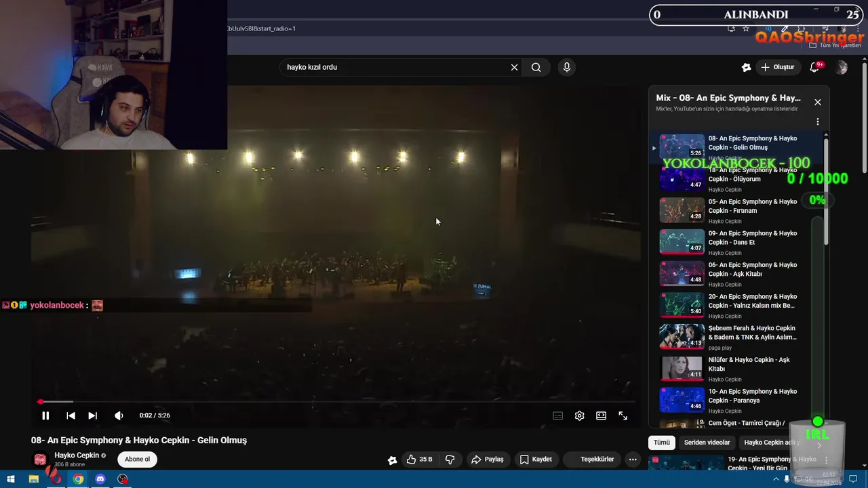Image resolution: width=868 pixels, height=488 pixels.
Task: Select the 'Hayko Cepkin adlı' filter chip
Action: click(772, 443)
